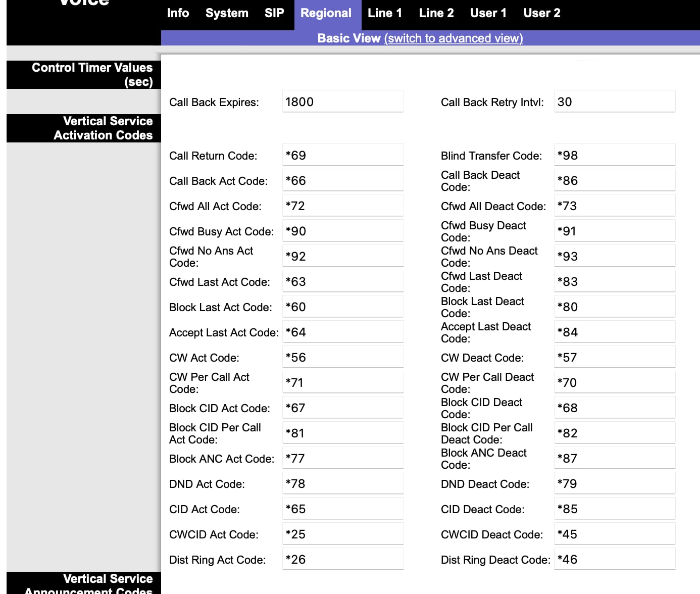Click the Cfwd Busy Act Code field
The image size is (700, 594).
point(343,231)
